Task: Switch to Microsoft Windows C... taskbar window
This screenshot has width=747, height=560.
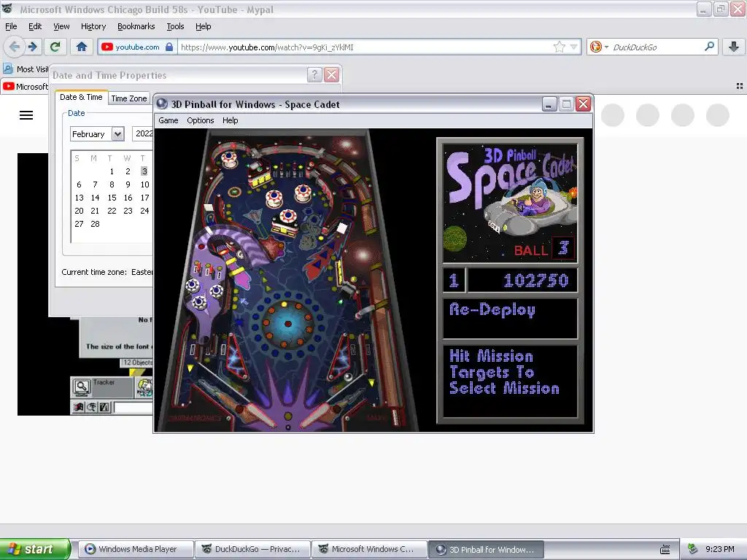Action: [369, 549]
